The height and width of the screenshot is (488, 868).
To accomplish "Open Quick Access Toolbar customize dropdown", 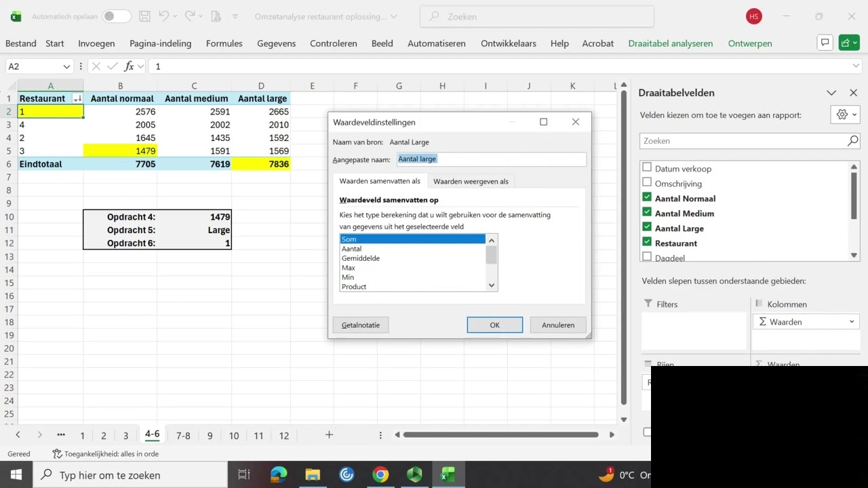I will coord(235,16).
